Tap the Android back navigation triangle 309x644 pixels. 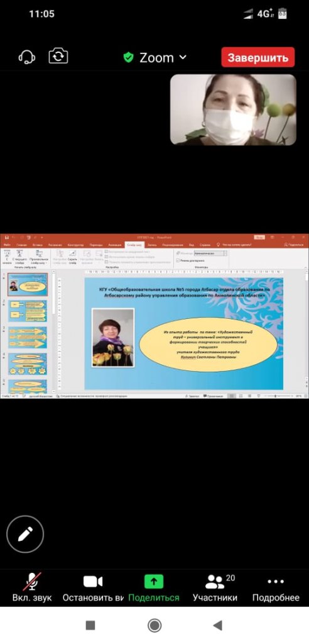pos(217,626)
